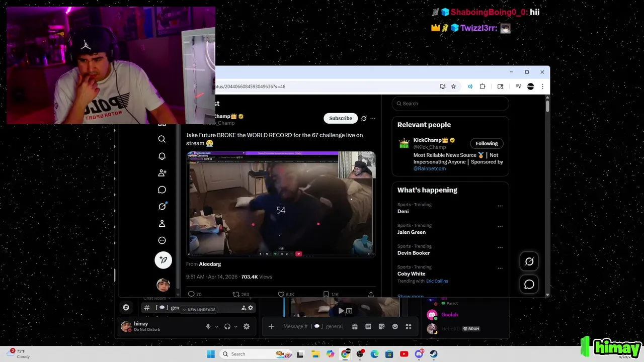Open Discord GIF picker
Image resolution: width=644 pixels, height=362 pixels.
(368, 326)
